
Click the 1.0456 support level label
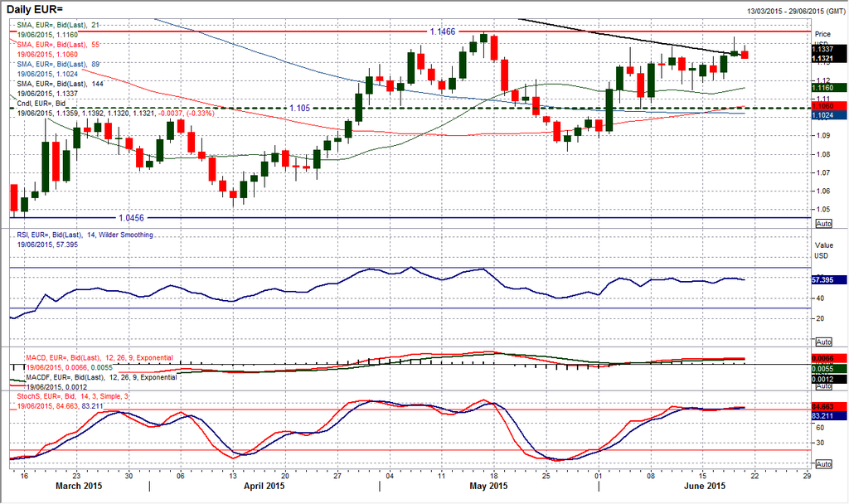132,218
